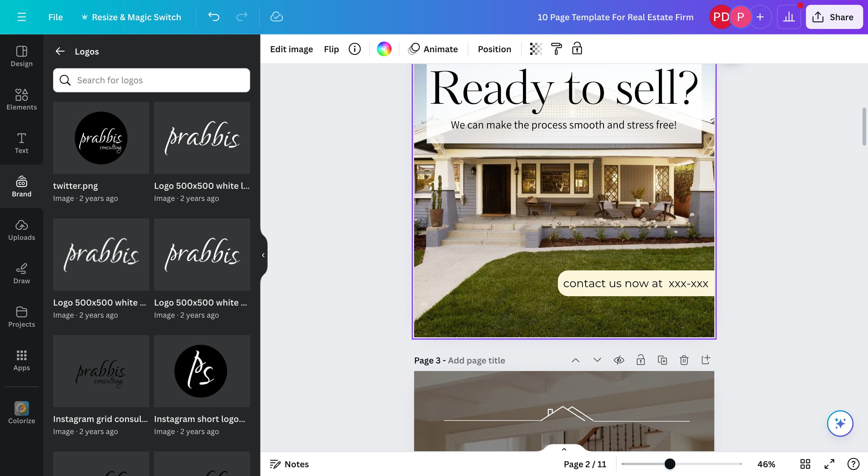This screenshot has width=868, height=476.
Task: Select the 'contact us now at xxx-xxx' text
Action: click(636, 283)
